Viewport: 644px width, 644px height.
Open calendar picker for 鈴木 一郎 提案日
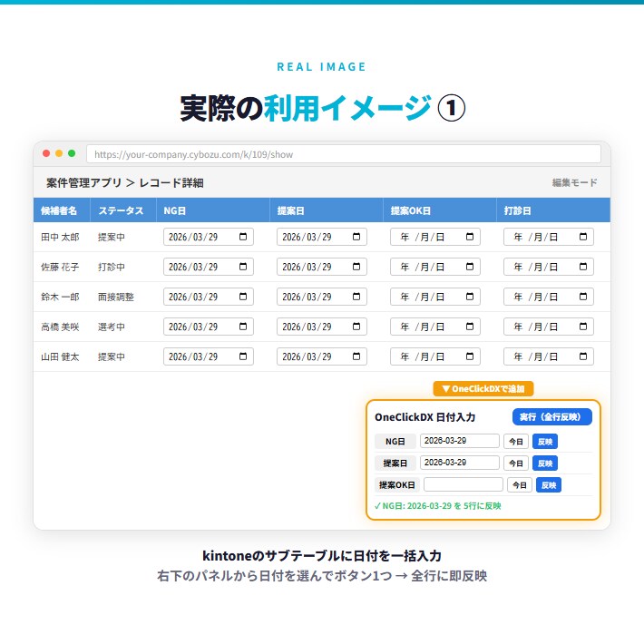coord(356,297)
